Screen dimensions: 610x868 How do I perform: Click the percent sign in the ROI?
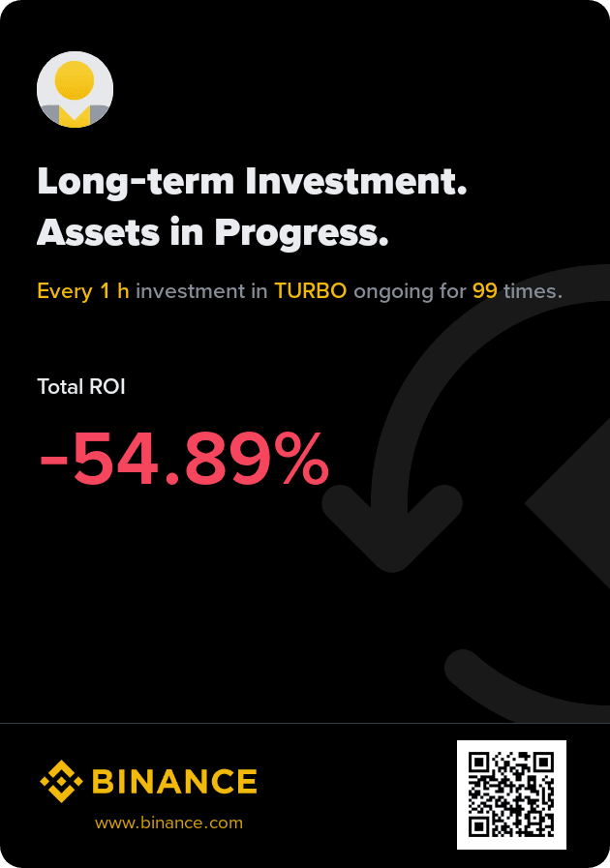click(x=299, y=460)
